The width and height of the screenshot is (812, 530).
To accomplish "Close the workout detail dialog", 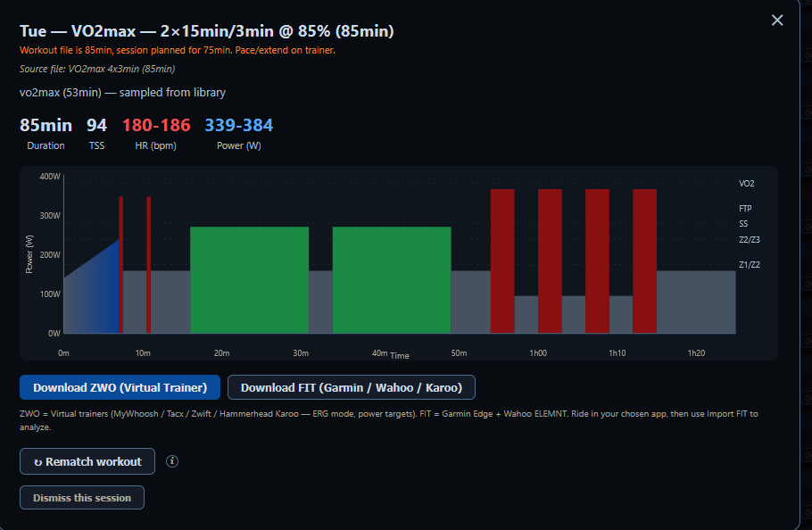I will pyautogui.click(x=777, y=21).
